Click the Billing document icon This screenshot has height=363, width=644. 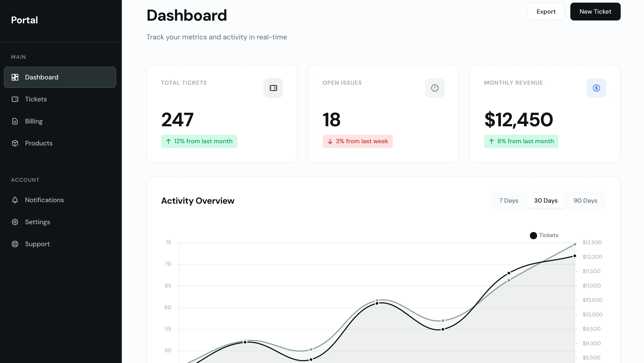point(15,121)
